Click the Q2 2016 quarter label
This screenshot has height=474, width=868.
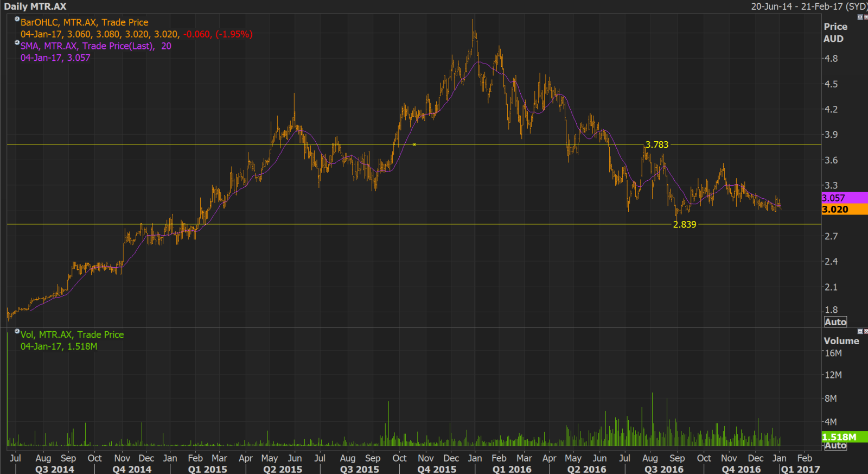pos(586,469)
